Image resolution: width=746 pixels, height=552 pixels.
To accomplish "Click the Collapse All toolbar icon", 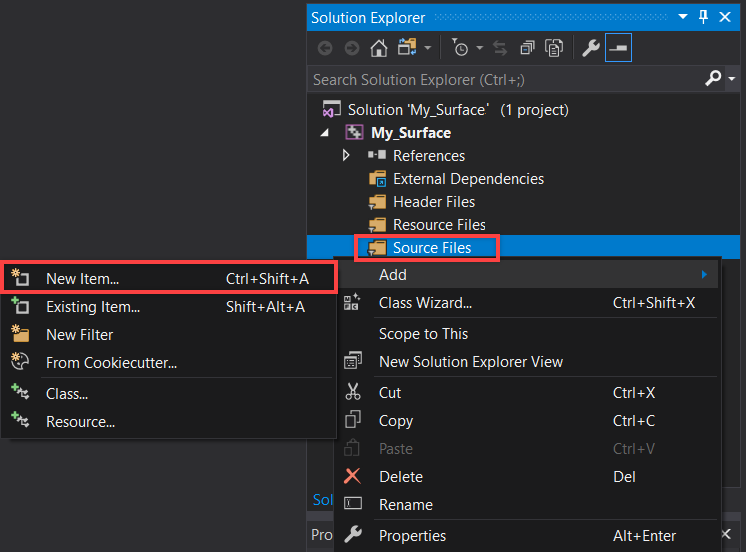I will pos(527,48).
